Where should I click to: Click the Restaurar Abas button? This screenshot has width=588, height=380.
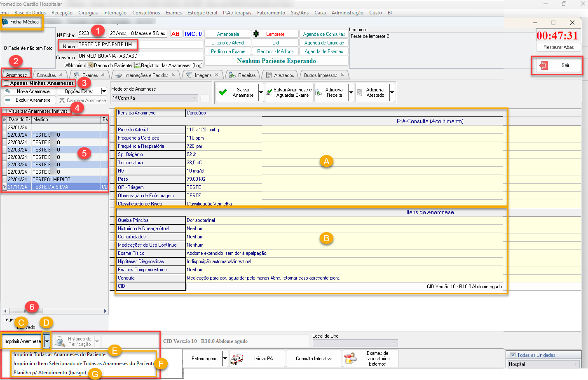point(558,47)
